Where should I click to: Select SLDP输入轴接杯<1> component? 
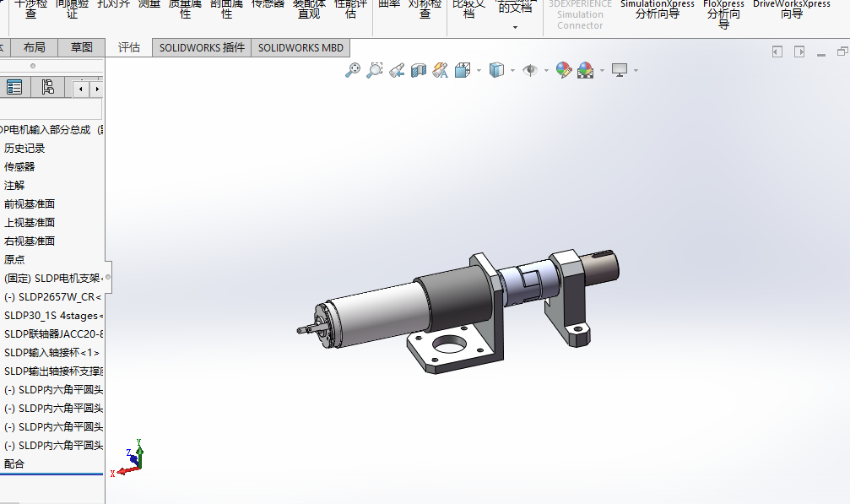click(51, 352)
